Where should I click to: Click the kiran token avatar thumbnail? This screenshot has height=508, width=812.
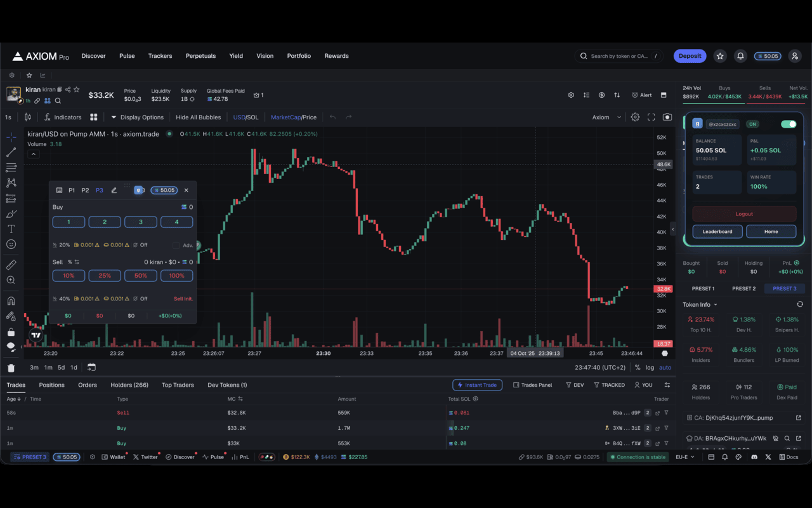(x=14, y=94)
